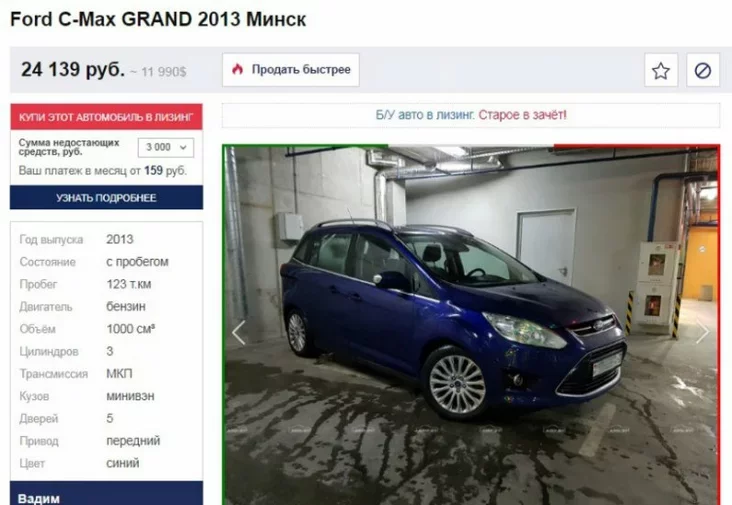Click the flame icon beside Продать быстрее
732x505 pixels.
pos(238,70)
